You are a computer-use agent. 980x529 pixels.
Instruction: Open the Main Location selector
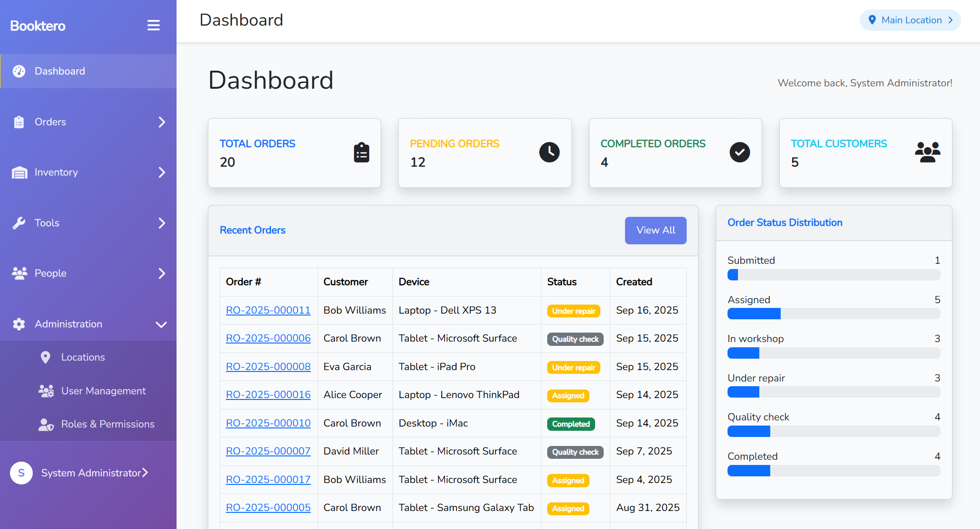coord(910,20)
